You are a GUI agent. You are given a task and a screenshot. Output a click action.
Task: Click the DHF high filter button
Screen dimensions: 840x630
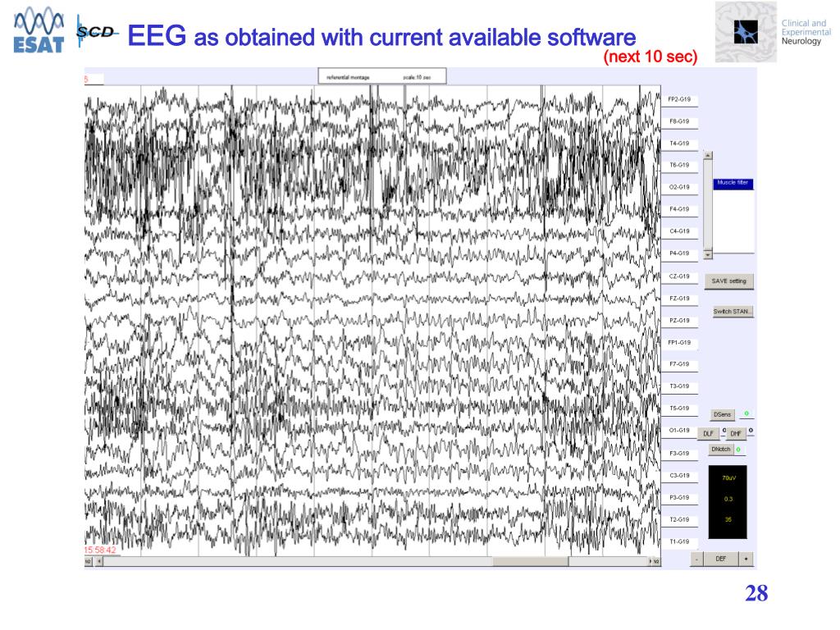(736, 433)
